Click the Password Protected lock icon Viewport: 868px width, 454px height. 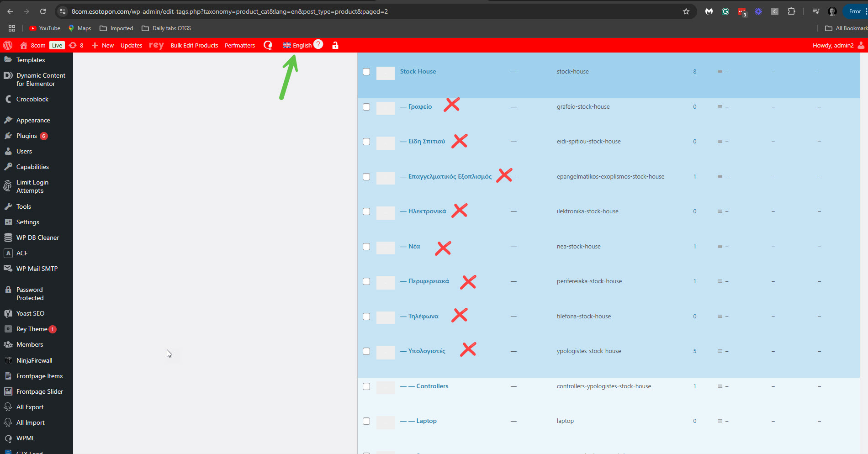[x=8, y=290]
